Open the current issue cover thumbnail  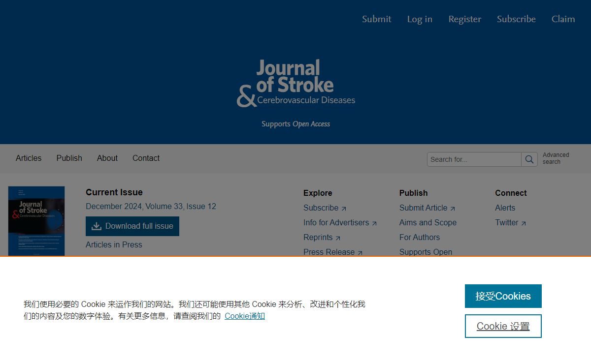36,221
